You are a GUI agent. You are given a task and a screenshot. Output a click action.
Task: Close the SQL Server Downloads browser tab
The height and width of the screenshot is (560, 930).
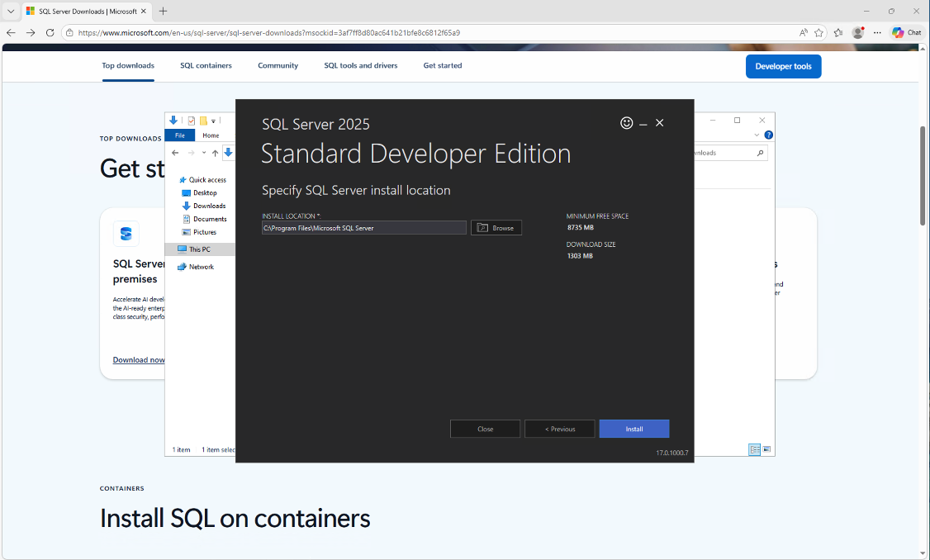[143, 12]
